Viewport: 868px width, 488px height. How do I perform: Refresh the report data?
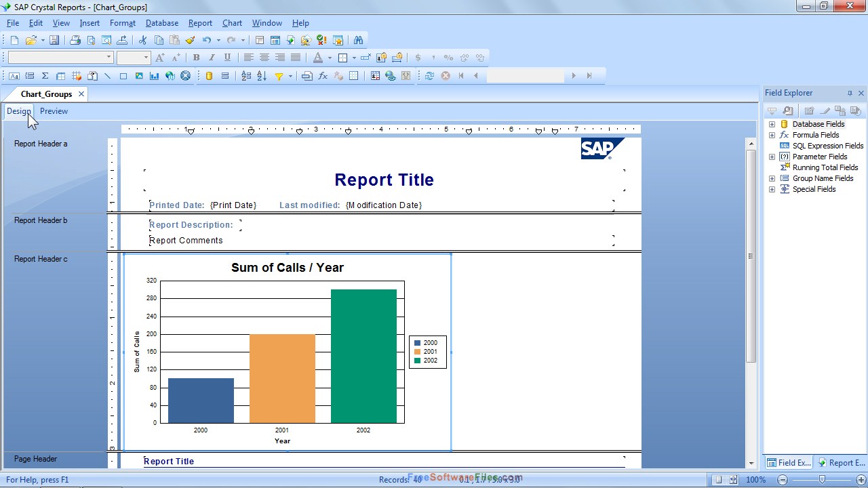click(x=429, y=75)
